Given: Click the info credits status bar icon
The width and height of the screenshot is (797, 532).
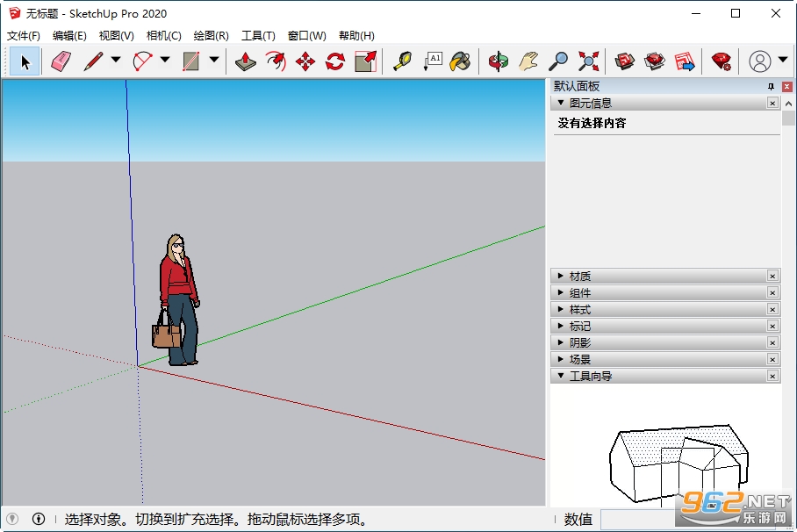Looking at the screenshot, I should pyautogui.click(x=39, y=519).
